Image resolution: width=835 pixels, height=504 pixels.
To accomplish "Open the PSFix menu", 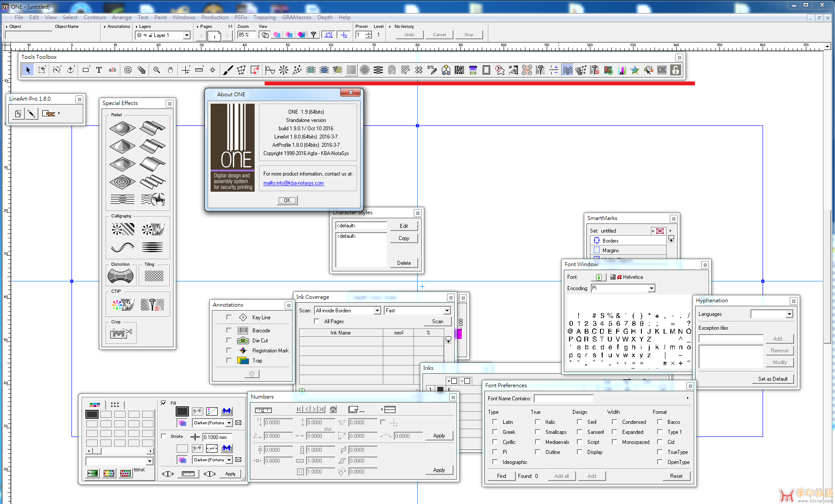I will pos(241,17).
